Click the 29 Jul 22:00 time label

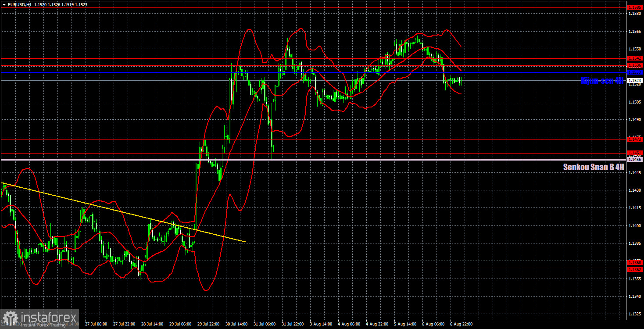(x=208, y=324)
